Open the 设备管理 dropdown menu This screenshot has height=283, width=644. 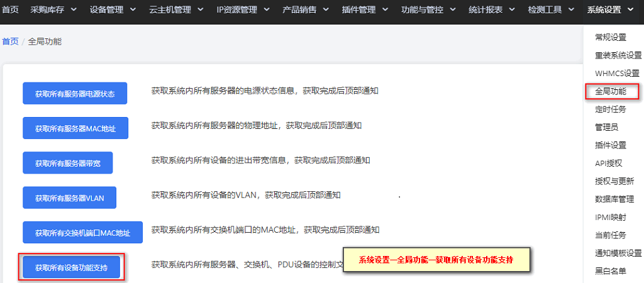point(113,10)
